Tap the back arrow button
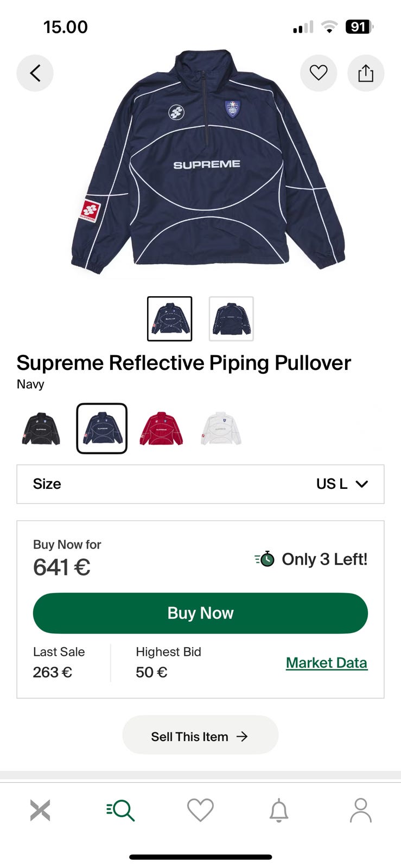The height and width of the screenshot is (868, 401). click(x=35, y=73)
